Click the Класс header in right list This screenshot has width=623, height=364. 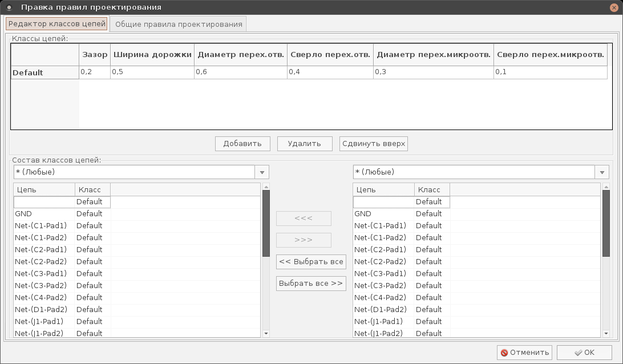tap(432, 189)
